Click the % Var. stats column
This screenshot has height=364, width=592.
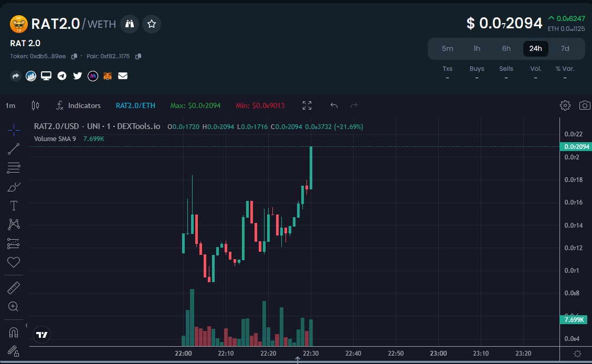pos(565,72)
